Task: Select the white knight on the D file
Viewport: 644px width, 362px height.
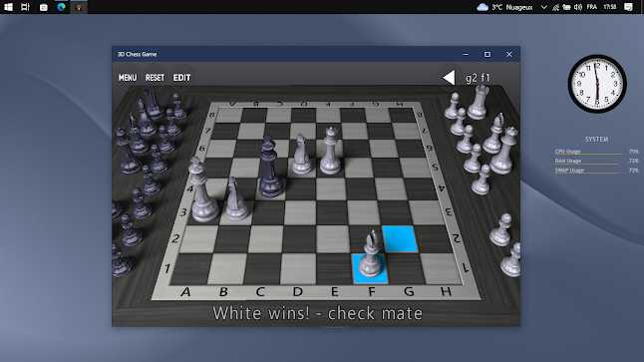Action: (x=302, y=155)
